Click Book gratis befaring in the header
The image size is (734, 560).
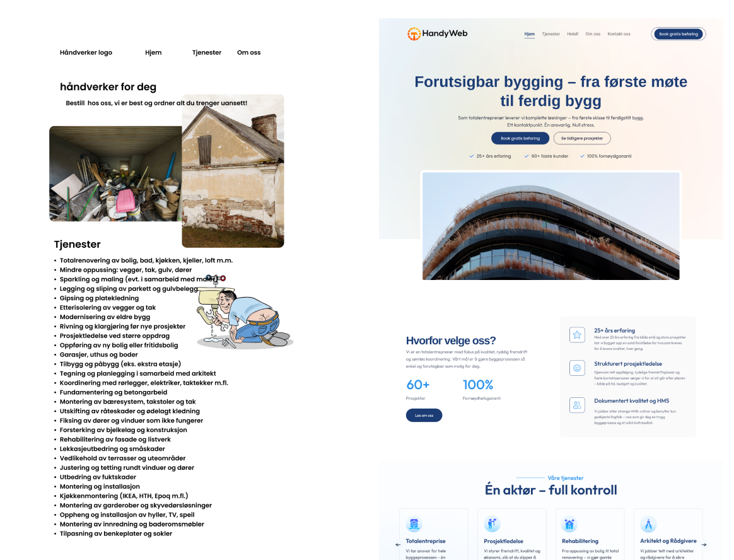[679, 34]
